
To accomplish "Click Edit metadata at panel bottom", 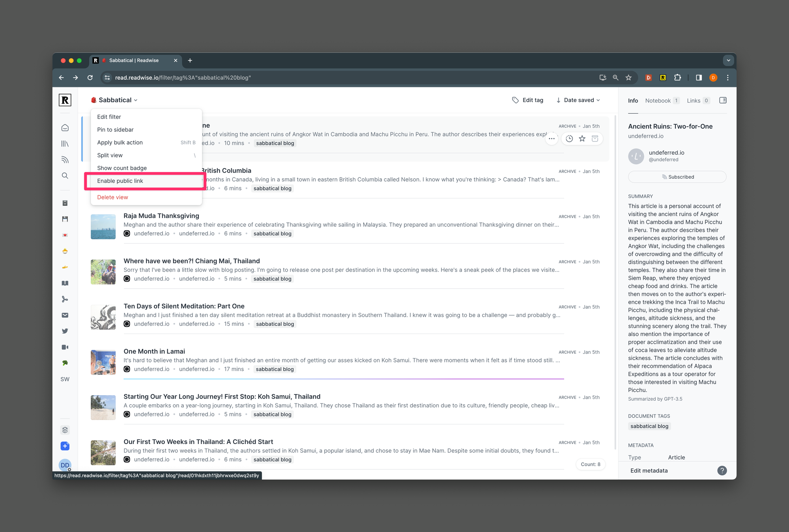I will pos(649,470).
